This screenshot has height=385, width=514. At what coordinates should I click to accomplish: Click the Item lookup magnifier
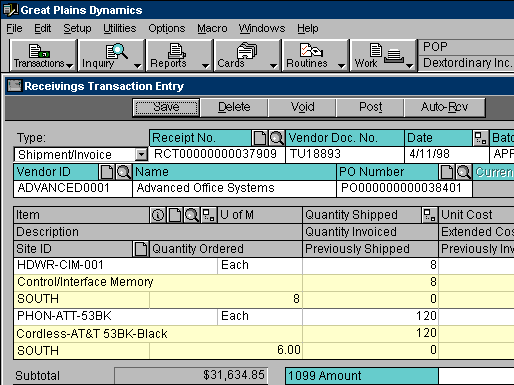192,215
